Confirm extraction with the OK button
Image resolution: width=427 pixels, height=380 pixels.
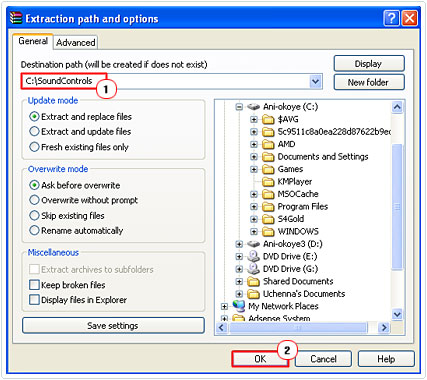(260, 359)
